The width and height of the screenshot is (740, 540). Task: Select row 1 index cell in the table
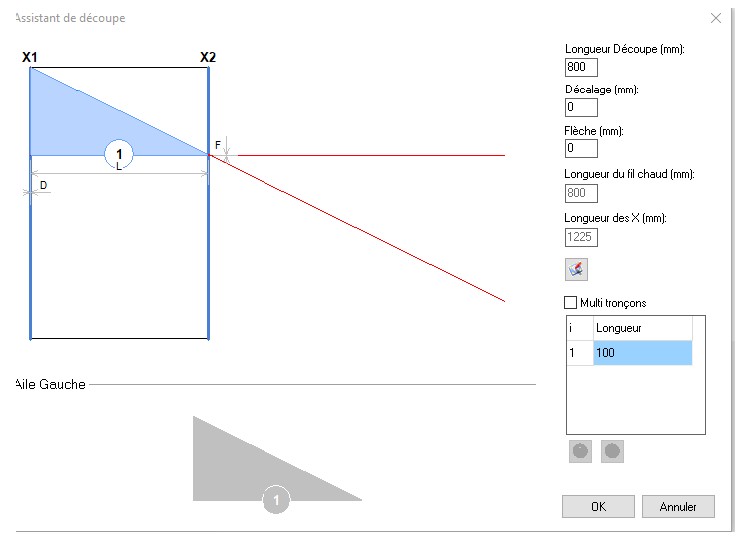(579, 353)
